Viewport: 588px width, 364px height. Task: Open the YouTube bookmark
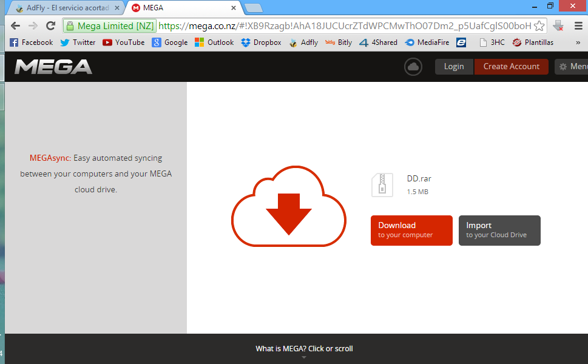coord(124,42)
